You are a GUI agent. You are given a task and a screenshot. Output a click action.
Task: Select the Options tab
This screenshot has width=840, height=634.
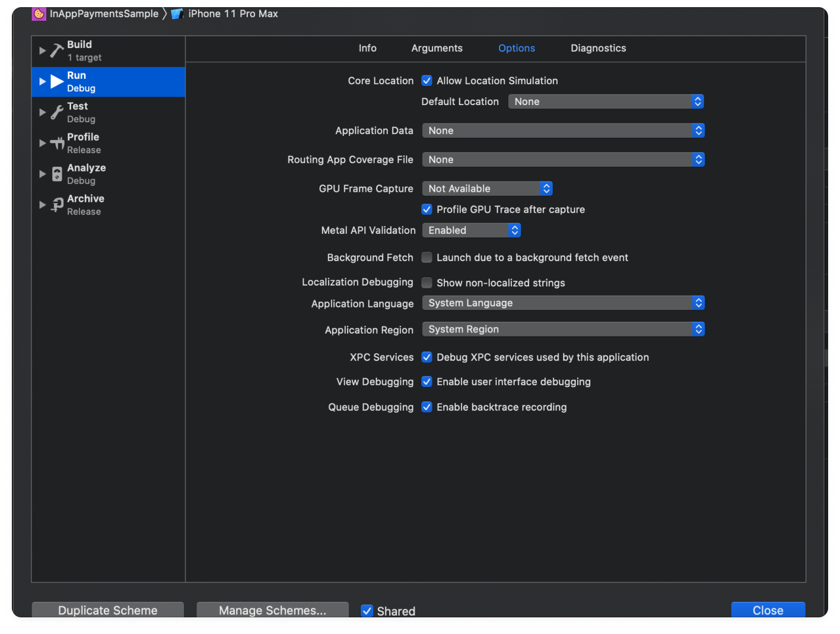point(516,48)
